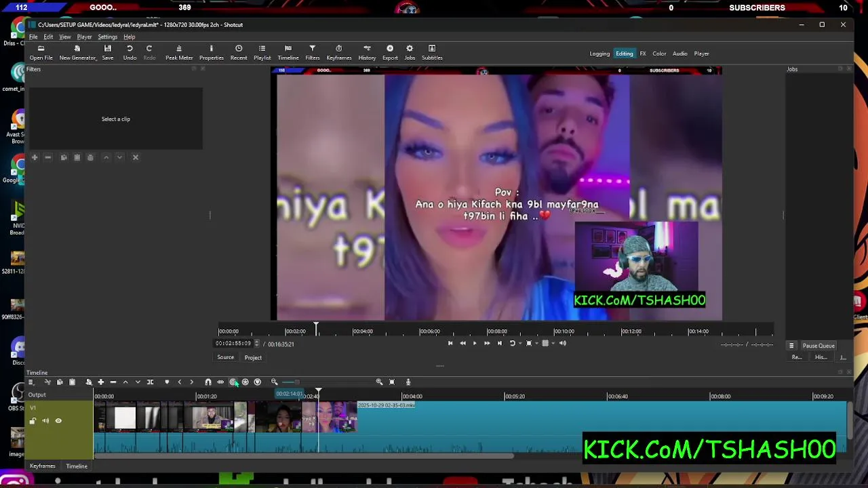Open Keyframes from the main toolbar

[339, 52]
